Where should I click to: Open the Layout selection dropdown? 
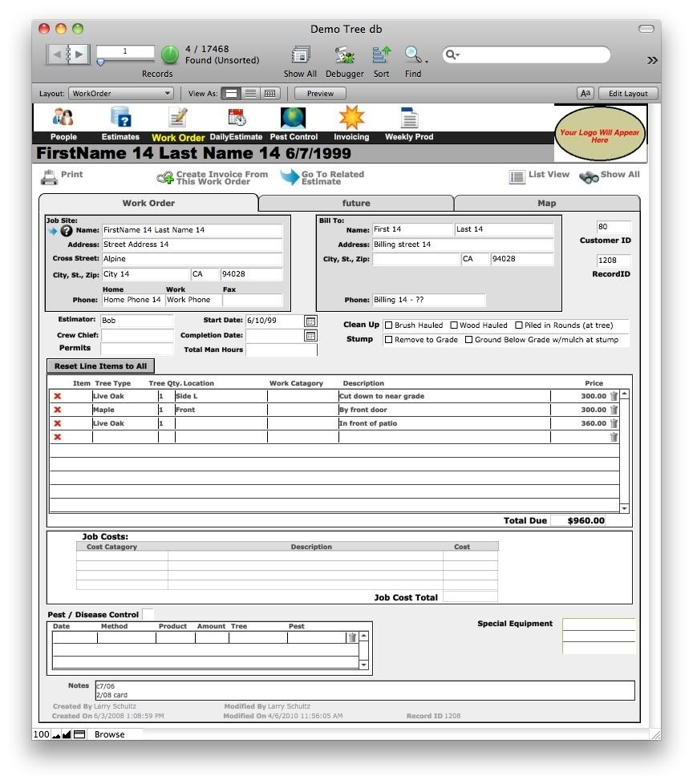tap(121, 93)
